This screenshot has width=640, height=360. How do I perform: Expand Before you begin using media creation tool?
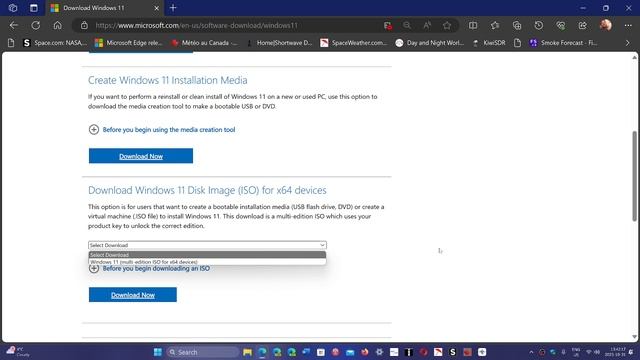click(x=162, y=129)
